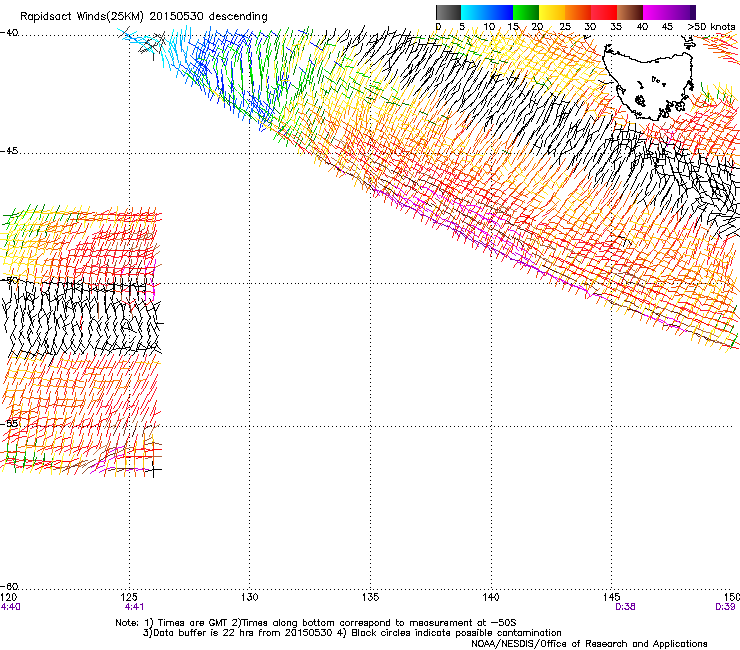Click the purple '4:40' time stamp
The height and width of the screenshot is (650, 740).
click(x=10, y=607)
